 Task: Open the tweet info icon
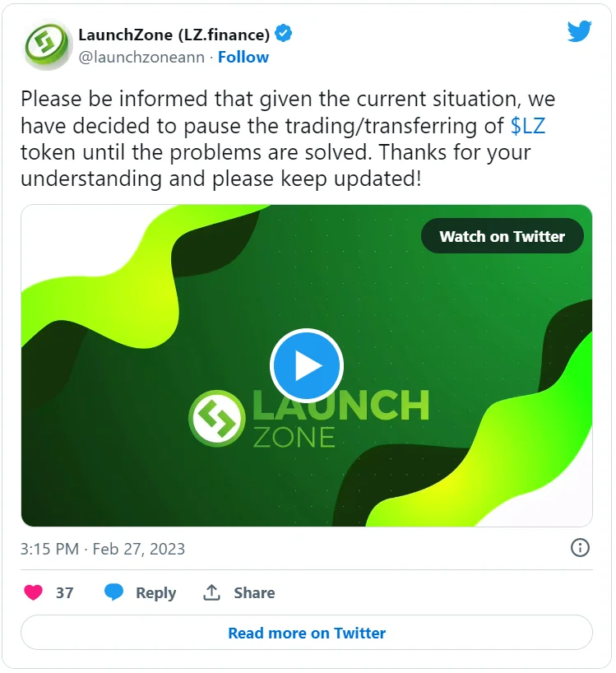point(580,548)
